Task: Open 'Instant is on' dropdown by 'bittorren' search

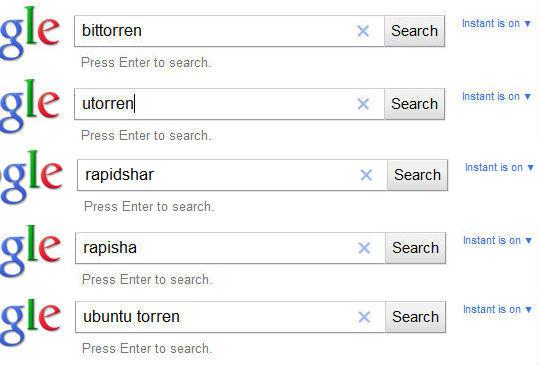Action: [x=497, y=24]
